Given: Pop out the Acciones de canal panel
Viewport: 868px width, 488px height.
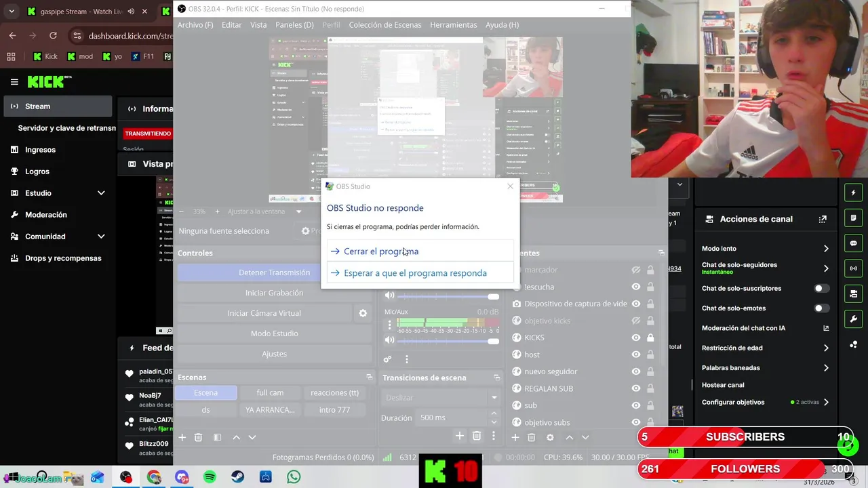Looking at the screenshot, I should pos(823,219).
